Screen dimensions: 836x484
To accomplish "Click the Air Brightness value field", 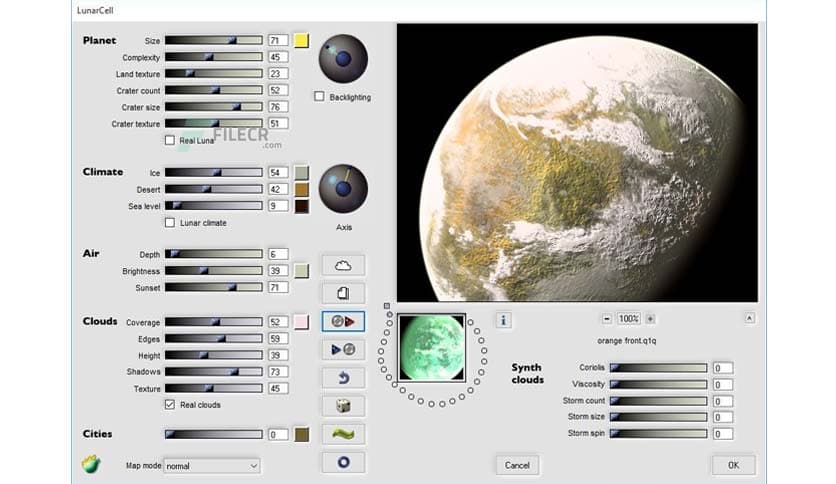I will pos(278,271).
